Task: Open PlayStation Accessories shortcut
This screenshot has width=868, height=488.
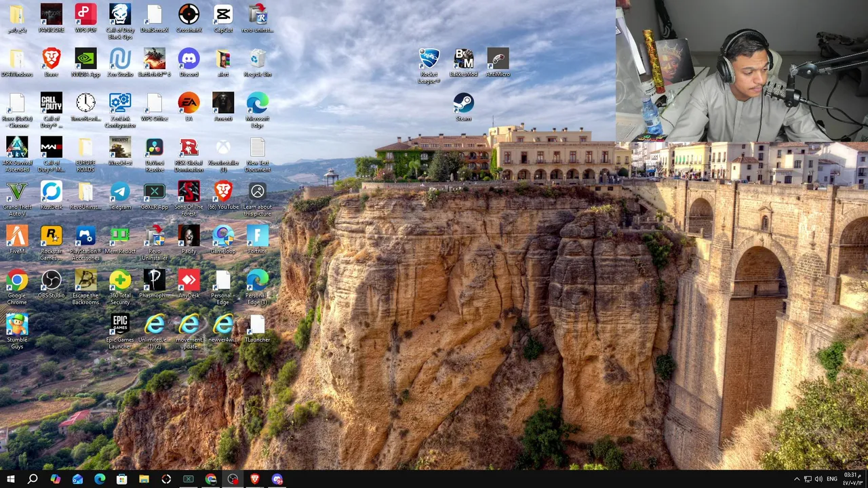Action: coord(85,242)
